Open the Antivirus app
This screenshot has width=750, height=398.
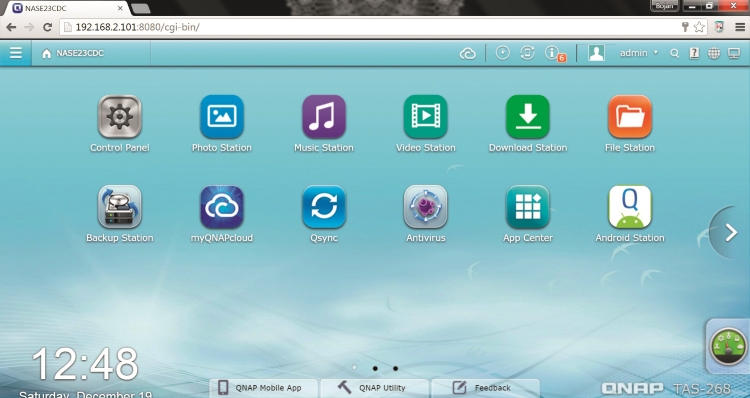[x=426, y=207]
